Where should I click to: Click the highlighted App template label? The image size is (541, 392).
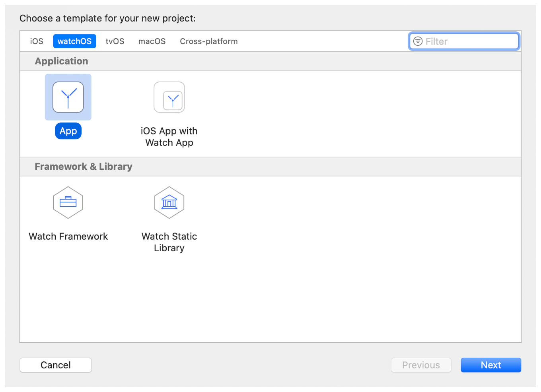click(x=68, y=131)
